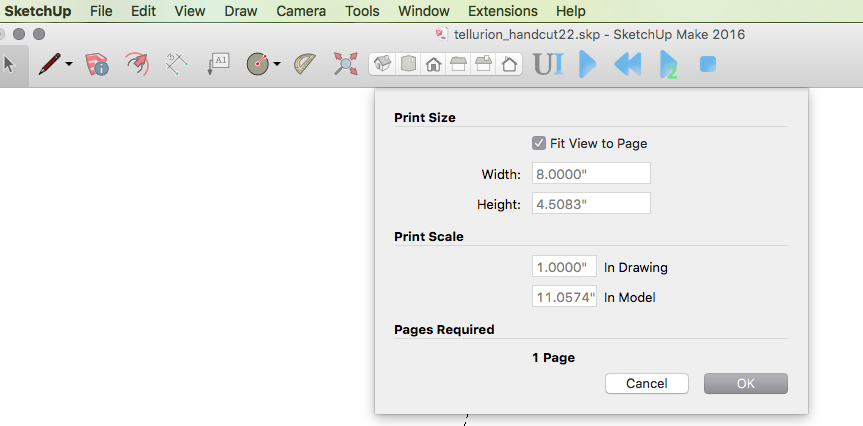Open the Camera menu
The width and height of the screenshot is (863, 426).
pyautogui.click(x=301, y=11)
